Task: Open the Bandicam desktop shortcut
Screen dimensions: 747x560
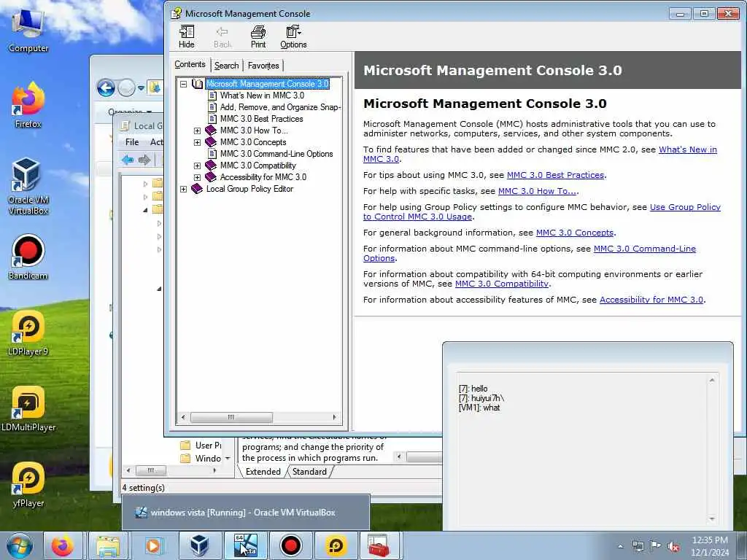Action: [x=28, y=257]
